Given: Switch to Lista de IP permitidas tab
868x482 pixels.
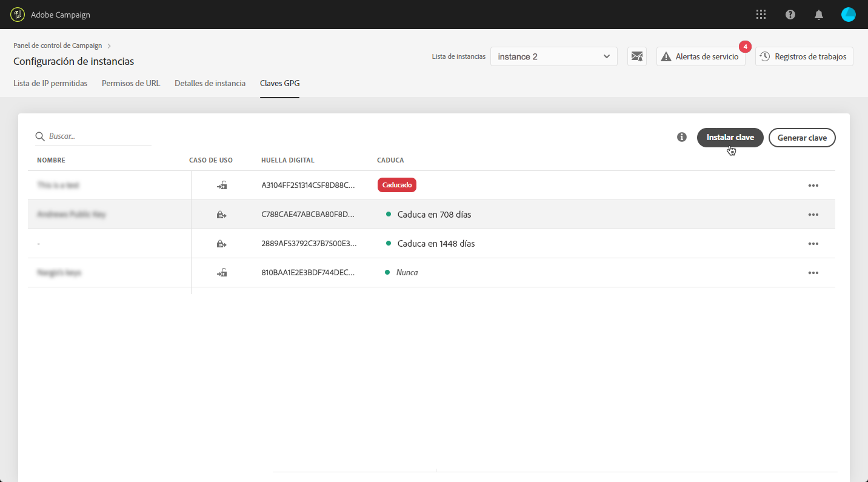Looking at the screenshot, I should [x=50, y=83].
